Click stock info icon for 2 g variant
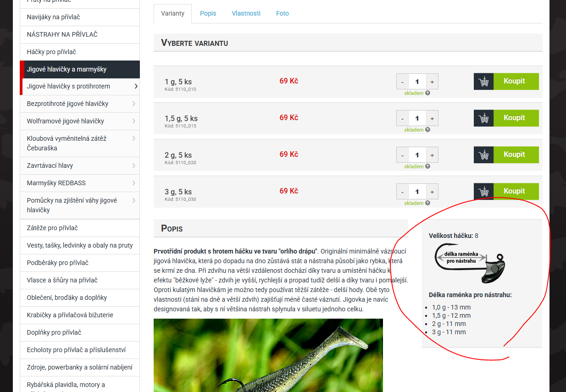566x392 pixels. 427,166
